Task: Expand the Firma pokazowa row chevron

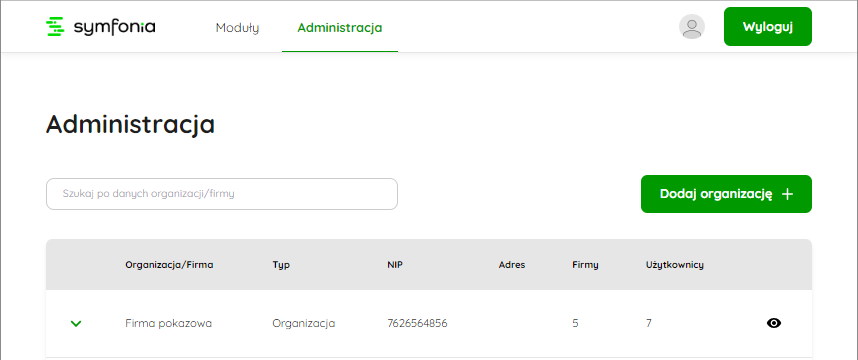Action: point(76,324)
